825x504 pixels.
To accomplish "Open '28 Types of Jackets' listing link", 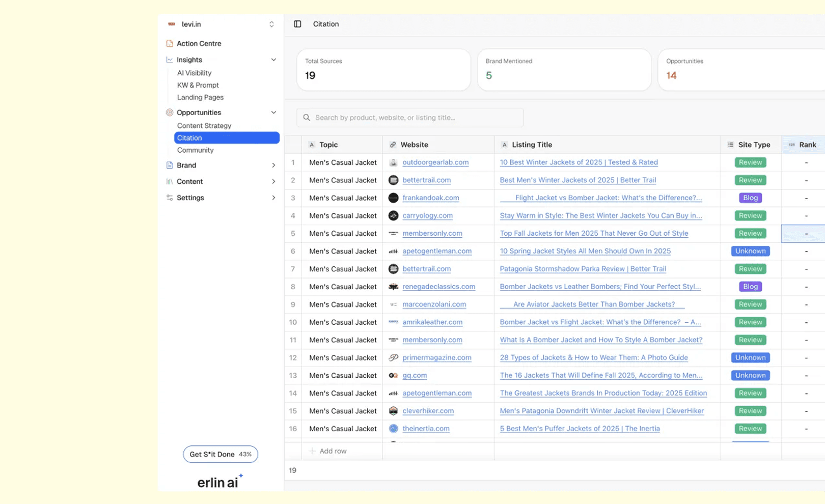I will [594, 357].
